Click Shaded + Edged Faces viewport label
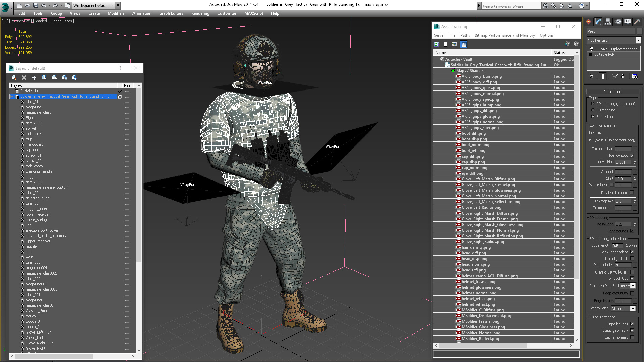 coord(53,21)
